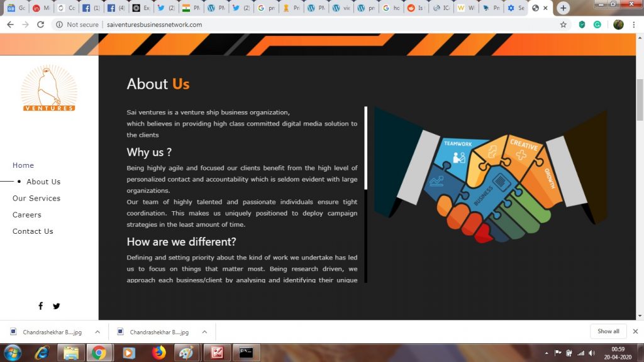644x362 pixels.
Task: Open the Chrome three-dot menu
Action: (x=635, y=25)
